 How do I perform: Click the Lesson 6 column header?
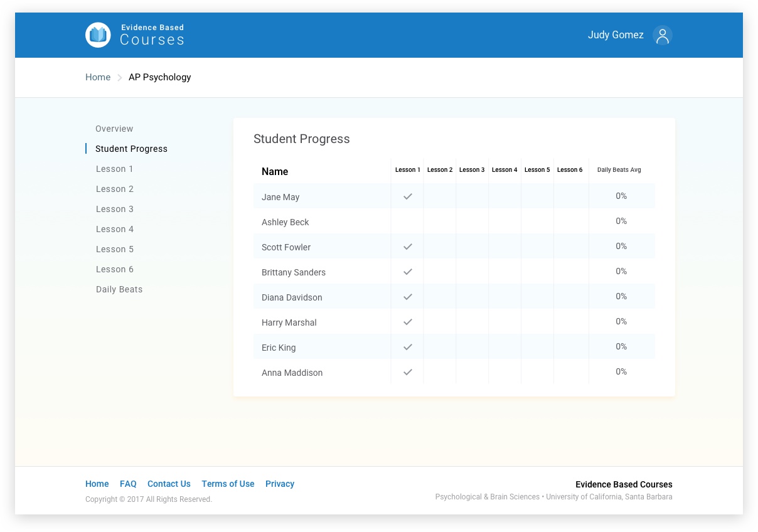[570, 170]
